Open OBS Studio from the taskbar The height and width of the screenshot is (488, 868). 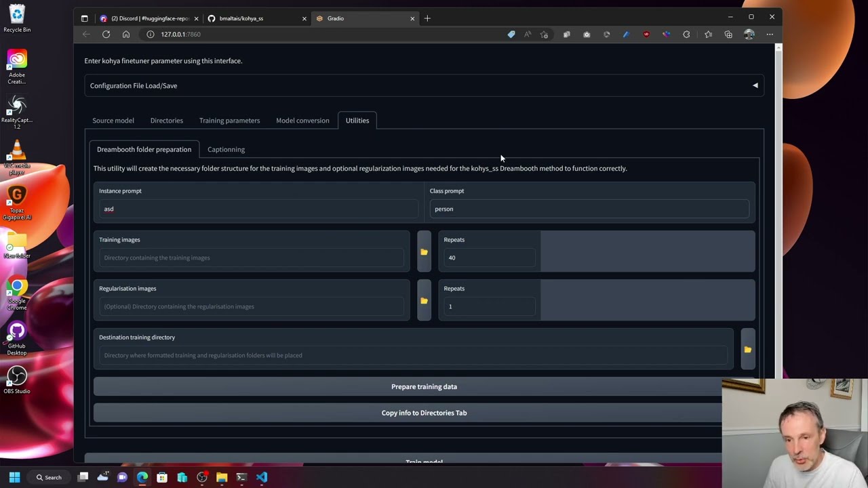[x=202, y=477]
